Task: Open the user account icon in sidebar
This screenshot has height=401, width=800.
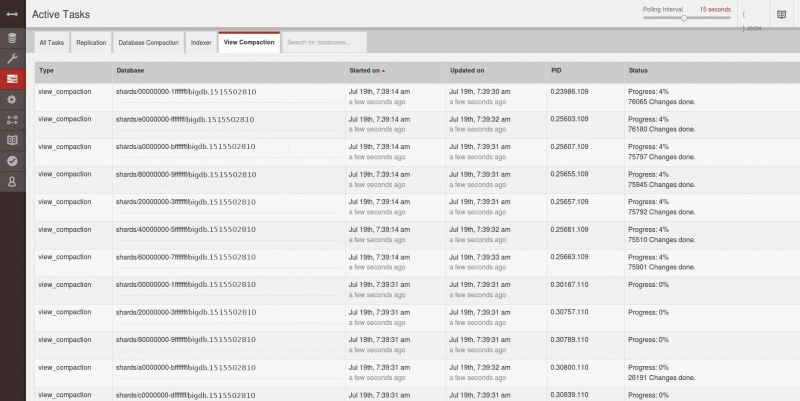Action: tap(12, 182)
